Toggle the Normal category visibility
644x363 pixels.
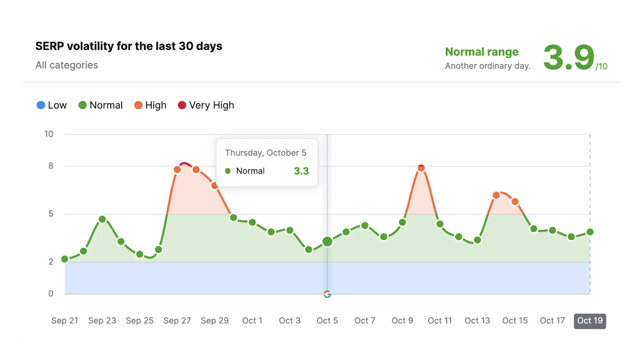coord(100,105)
